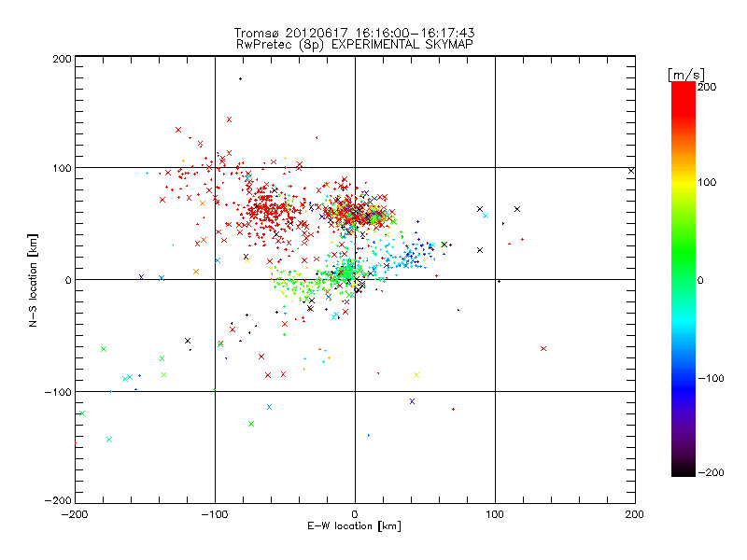The image size is (747, 560).
Task: Click the x-axis tick label '100'
Action: 495,514
